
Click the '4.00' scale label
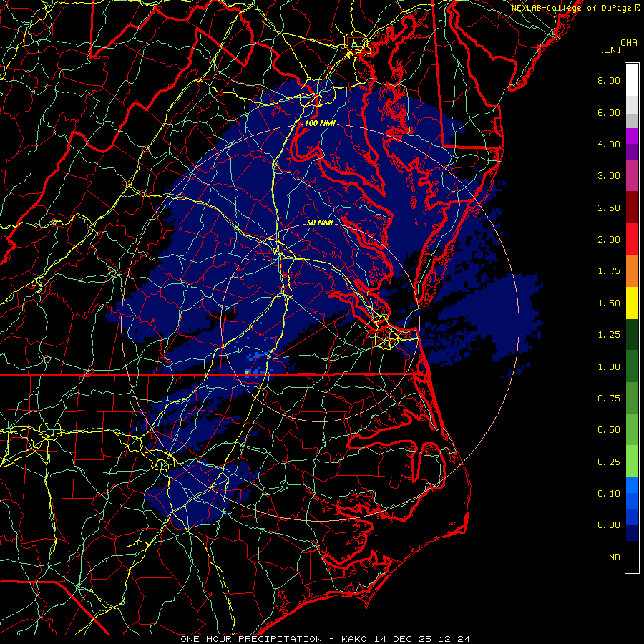click(x=609, y=144)
